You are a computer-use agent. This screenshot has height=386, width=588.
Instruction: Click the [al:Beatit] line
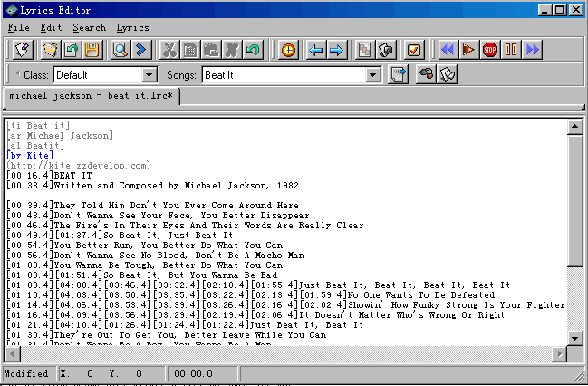35,145
